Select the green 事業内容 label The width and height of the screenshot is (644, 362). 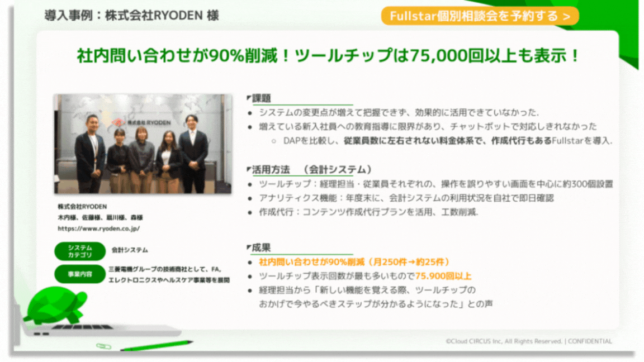coord(80,274)
